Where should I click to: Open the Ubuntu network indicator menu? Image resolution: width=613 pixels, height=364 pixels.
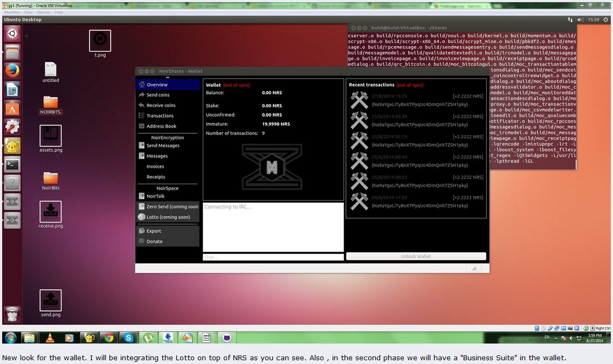click(x=570, y=19)
